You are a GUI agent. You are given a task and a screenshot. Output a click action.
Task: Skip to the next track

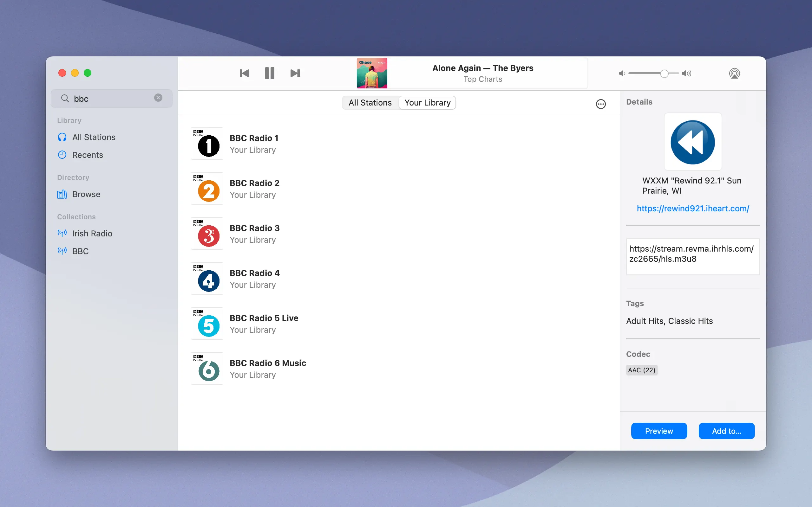(295, 73)
